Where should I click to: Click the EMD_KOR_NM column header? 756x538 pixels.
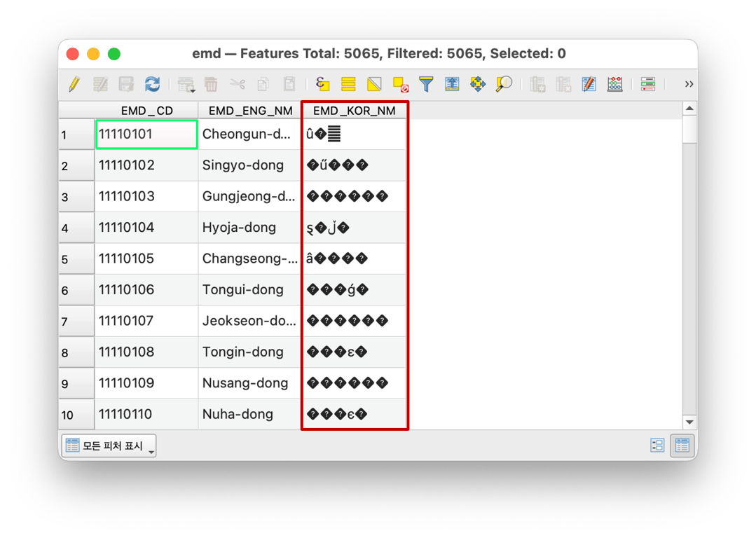(x=355, y=111)
